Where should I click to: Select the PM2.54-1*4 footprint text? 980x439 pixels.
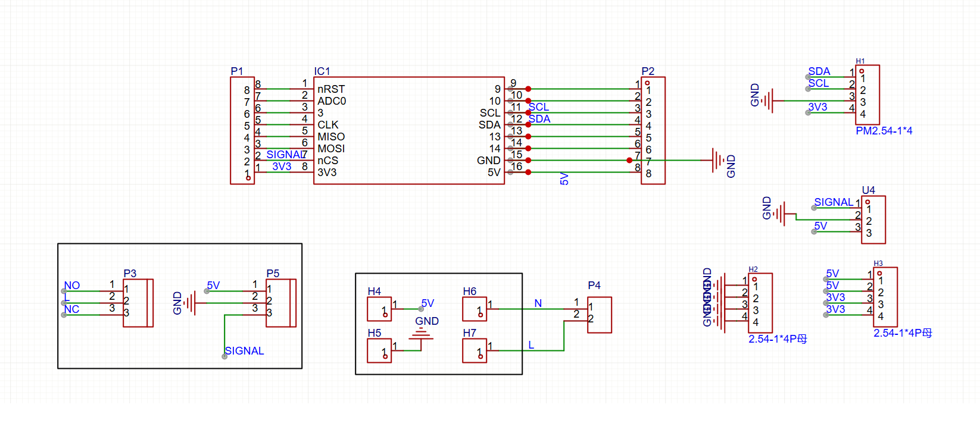pyautogui.click(x=884, y=131)
